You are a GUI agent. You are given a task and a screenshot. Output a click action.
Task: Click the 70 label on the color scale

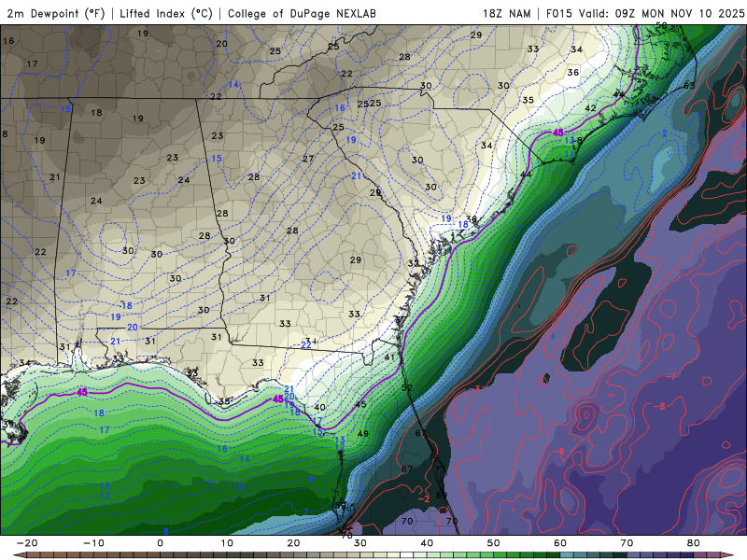[x=627, y=543]
